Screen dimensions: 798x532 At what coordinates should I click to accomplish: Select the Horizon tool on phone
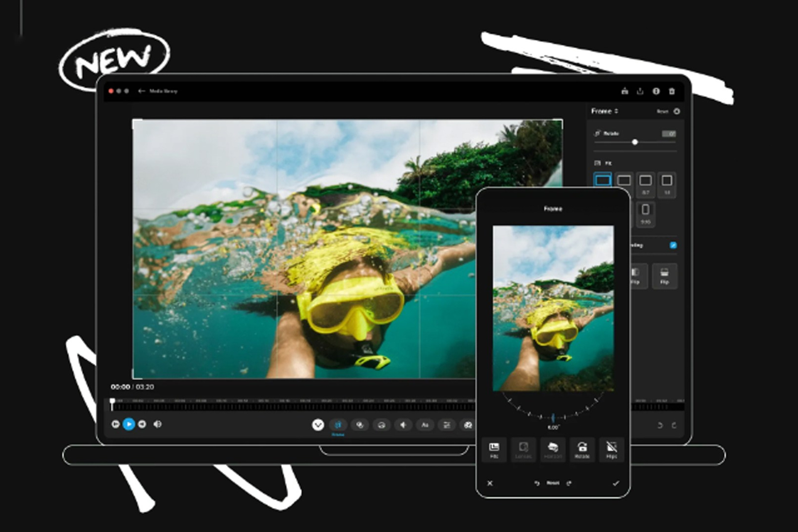pyautogui.click(x=553, y=450)
